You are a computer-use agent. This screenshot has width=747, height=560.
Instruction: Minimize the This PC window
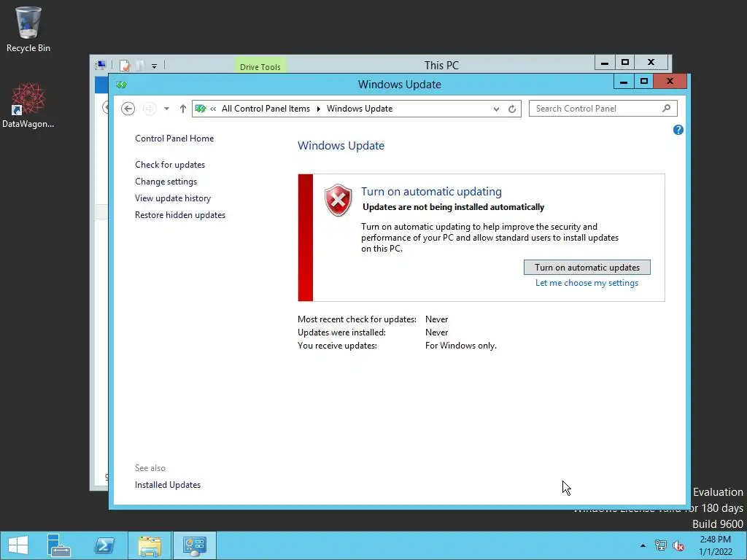pyautogui.click(x=605, y=63)
